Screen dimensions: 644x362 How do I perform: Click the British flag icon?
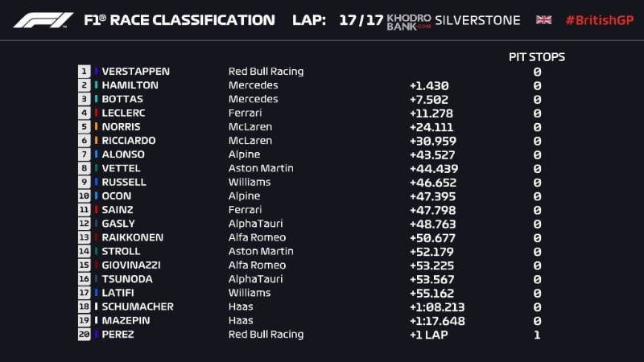(x=543, y=20)
